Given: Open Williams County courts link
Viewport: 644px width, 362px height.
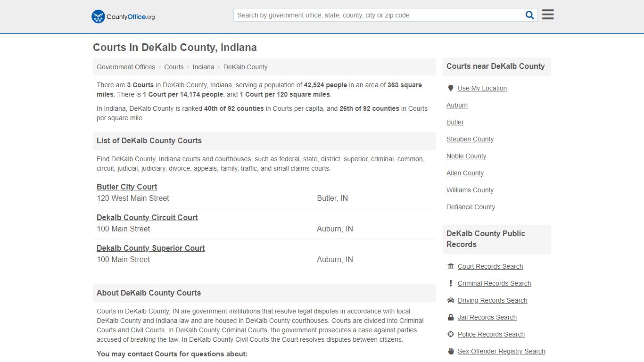Looking at the screenshot, I should pos(470,190).
